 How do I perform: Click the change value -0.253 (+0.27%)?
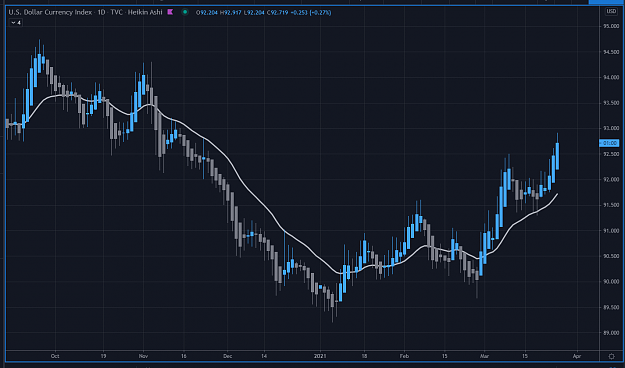[x=311, y=12]
